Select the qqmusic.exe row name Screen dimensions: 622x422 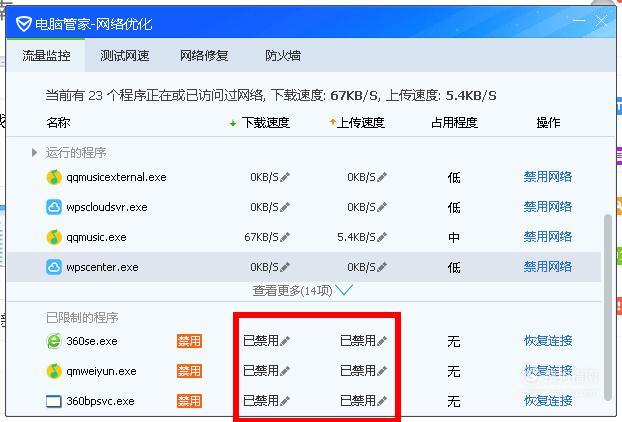[x=96, y=237]
